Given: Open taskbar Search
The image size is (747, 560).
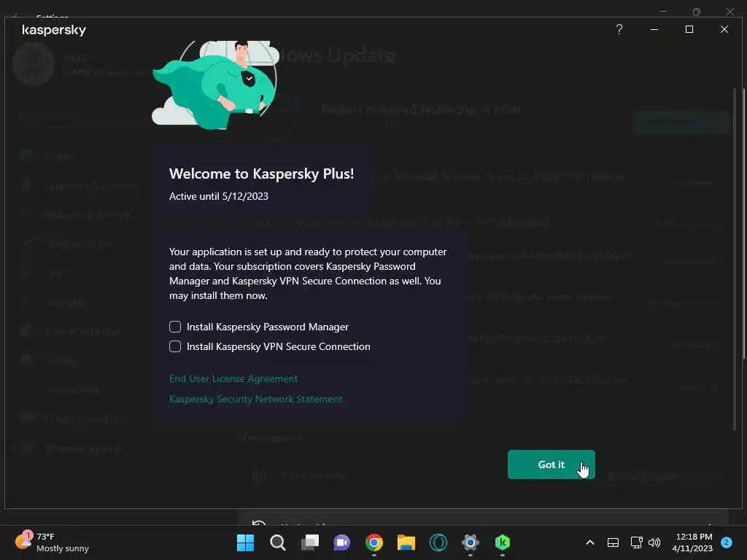Looking at the screenshot, I should [277, 542].
